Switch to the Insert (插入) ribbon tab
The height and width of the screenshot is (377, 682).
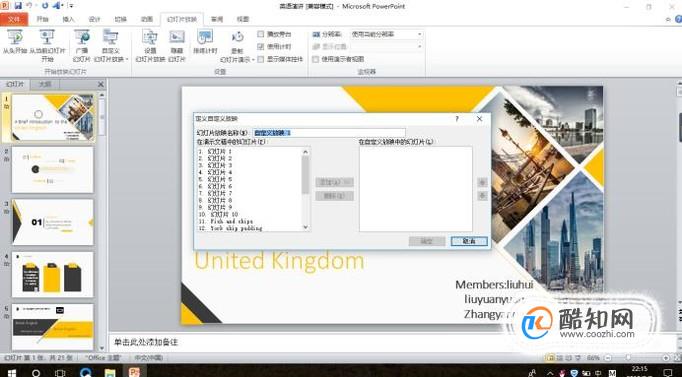68,19
